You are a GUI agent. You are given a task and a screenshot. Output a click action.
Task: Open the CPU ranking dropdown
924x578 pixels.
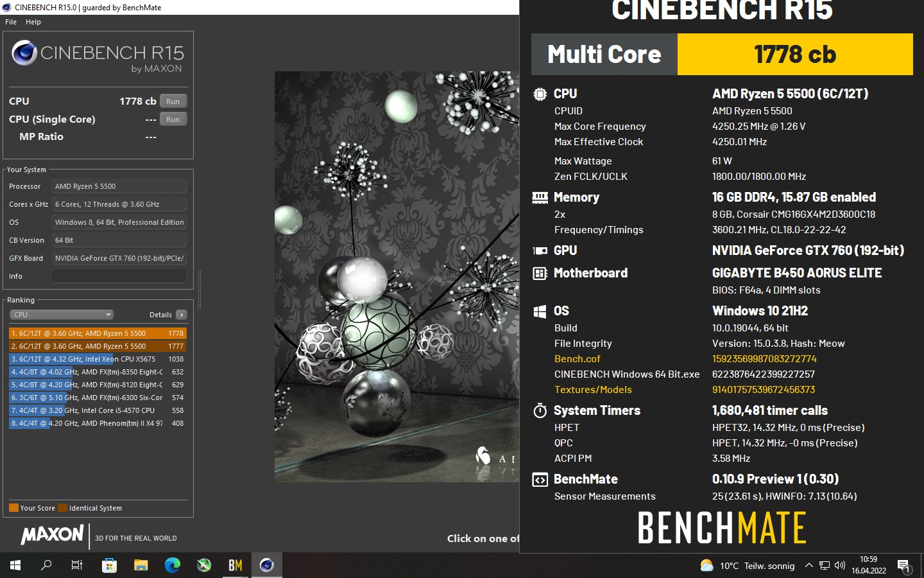tap(62, 315)
